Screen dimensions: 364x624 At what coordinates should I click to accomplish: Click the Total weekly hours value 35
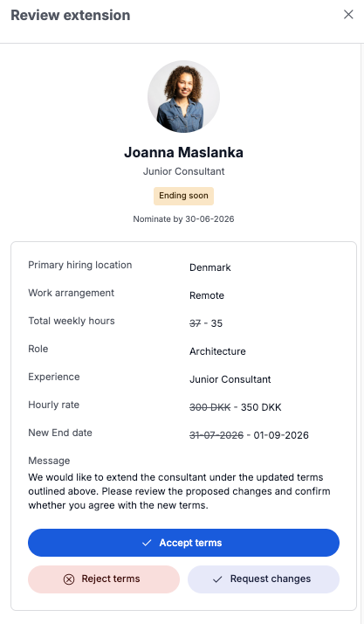coord(216,323)
